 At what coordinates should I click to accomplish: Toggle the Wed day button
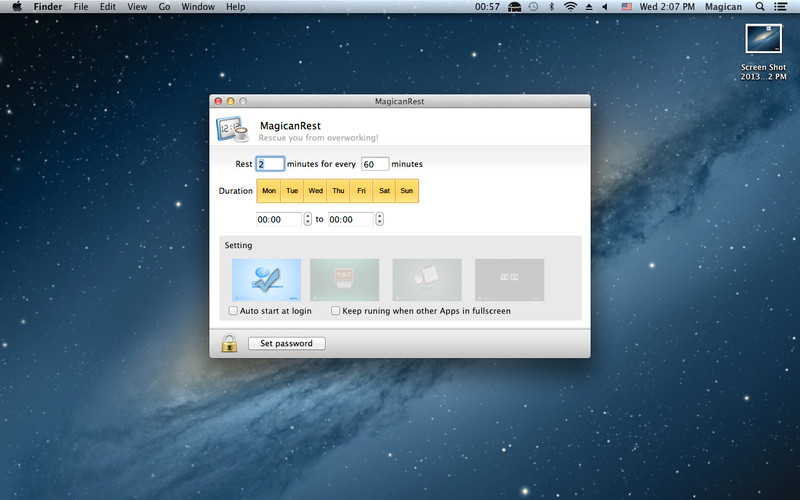coord(315,191)
